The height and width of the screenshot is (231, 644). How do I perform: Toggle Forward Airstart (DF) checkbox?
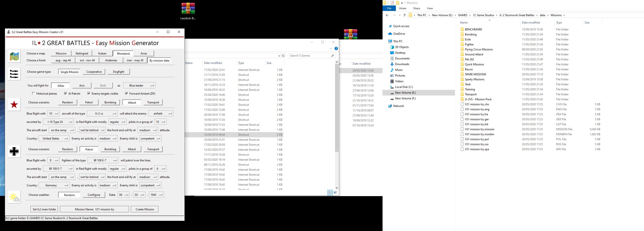[127, 94]
